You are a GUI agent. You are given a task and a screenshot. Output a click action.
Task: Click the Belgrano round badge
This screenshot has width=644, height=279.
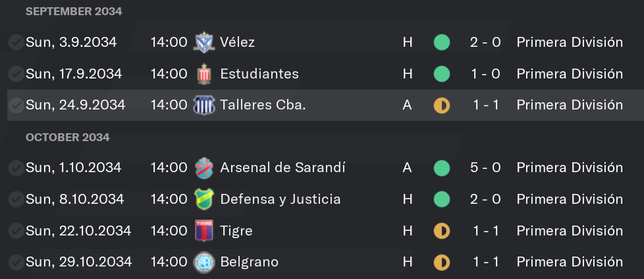pyautogui.click(x=203, y=262)
